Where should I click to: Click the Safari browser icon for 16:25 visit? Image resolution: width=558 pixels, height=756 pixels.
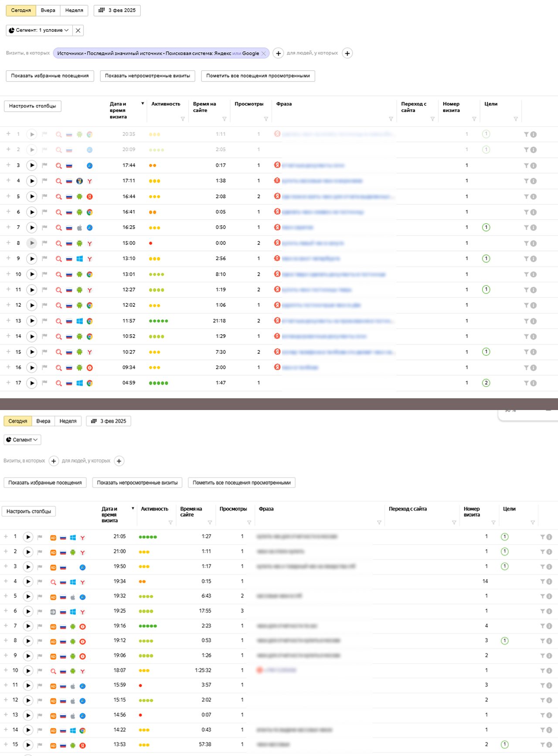point(89,228)
